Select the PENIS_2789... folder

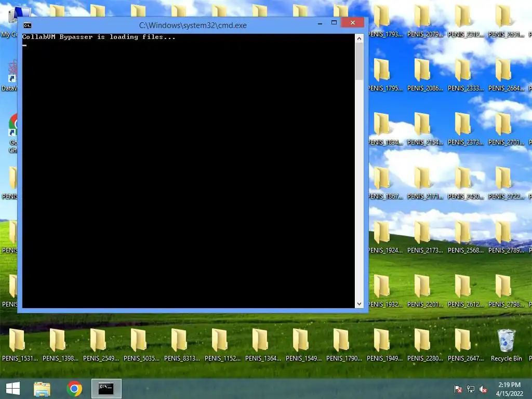[506, 237]
